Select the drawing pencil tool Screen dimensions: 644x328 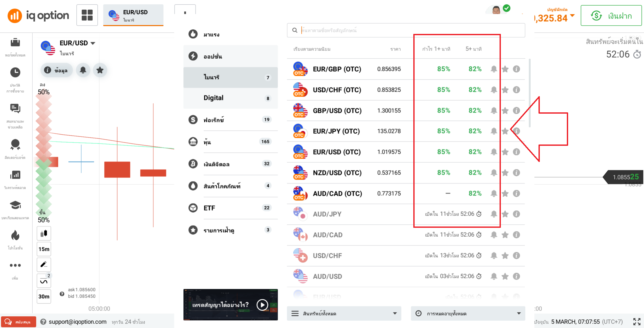pyautogui.click(x=44, y=264)
